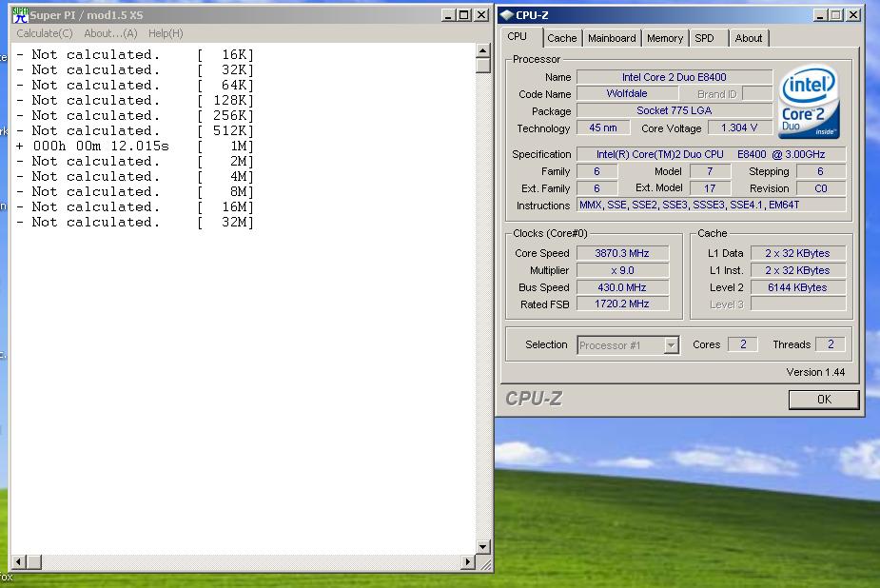Minimize the Super PI window
The height and width of the screenshot is (588, 880).
(x=448, y=15)
